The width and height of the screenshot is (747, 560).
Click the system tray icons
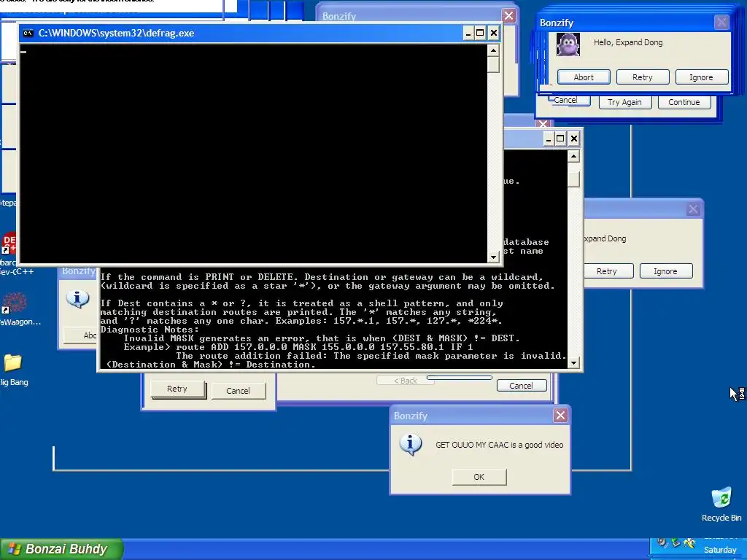pyautogui.click(x=676, y=542)
